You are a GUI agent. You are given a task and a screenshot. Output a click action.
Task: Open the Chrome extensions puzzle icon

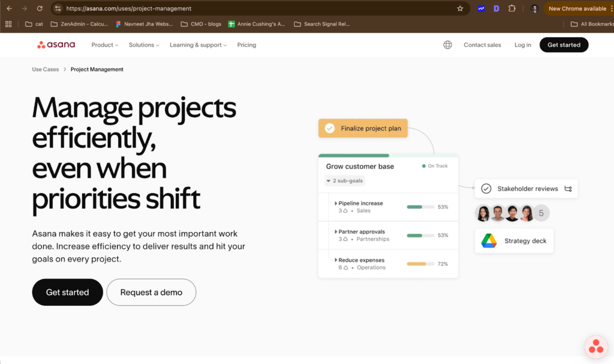(x=511, y=8)
